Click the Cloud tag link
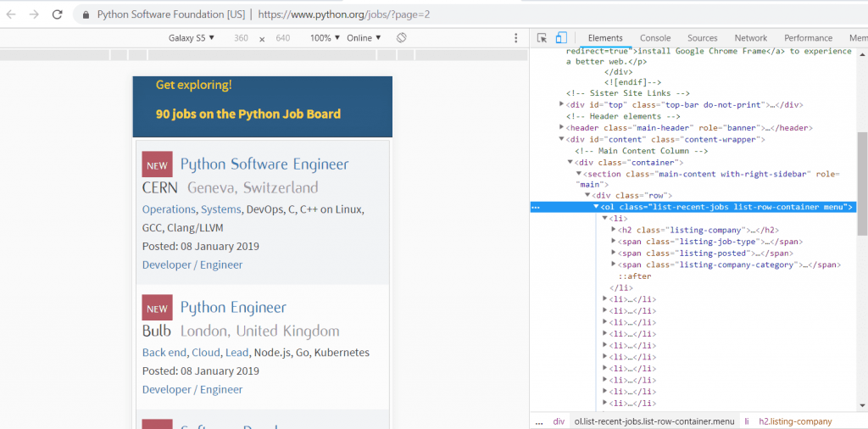Viewport: 868px width, 429px height. click(206, 353)
